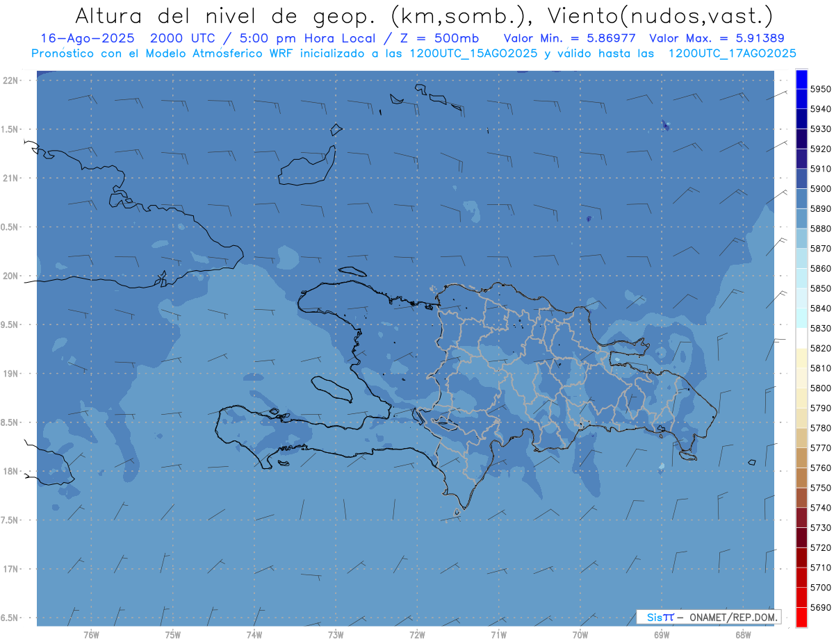Click the 22N latitude axis label
Image resolution: width=834 pixels, height=644 pixels.
click(12, 80)
